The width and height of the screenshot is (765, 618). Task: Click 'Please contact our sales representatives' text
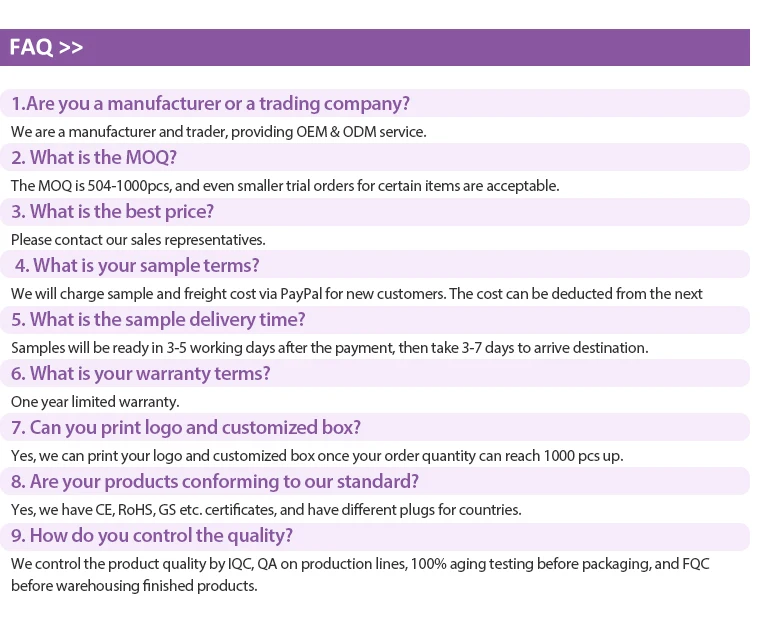click(x=138, y=239)
